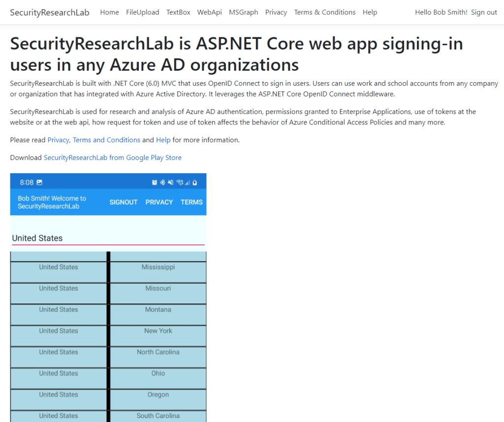
Task: Click the main 'SecurityResearchLab is ASP.NET Core' page heading
Action: point(237,54)
